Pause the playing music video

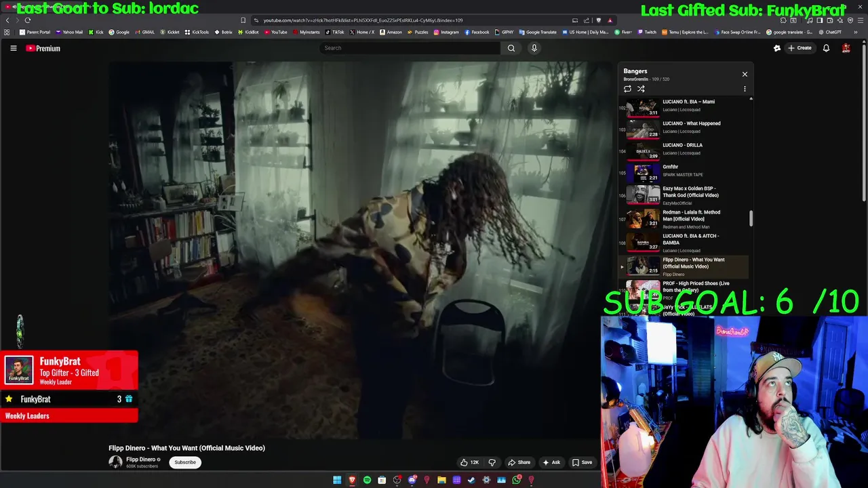point(360,251)
